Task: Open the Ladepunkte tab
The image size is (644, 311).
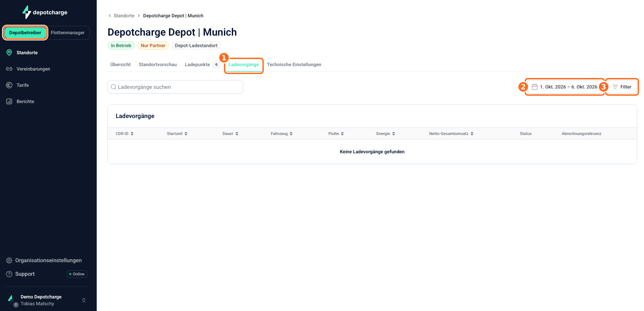Action: pos(202,64)
